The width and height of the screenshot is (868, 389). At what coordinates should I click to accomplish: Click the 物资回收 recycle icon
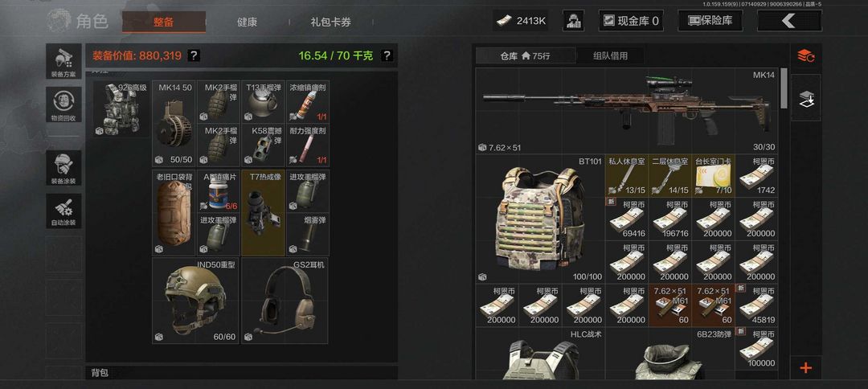point(63,104)
